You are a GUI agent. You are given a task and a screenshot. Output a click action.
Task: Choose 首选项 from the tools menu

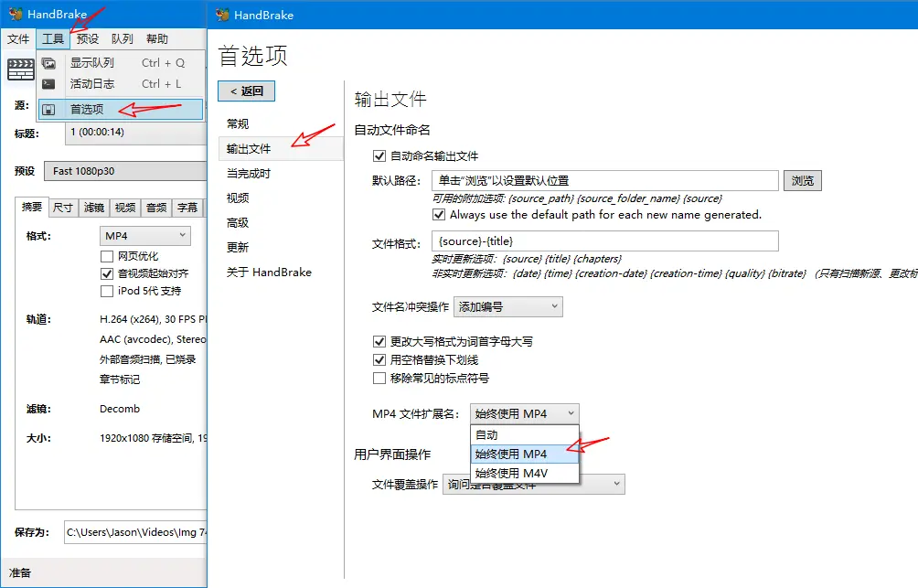click(x=122, y=109)
